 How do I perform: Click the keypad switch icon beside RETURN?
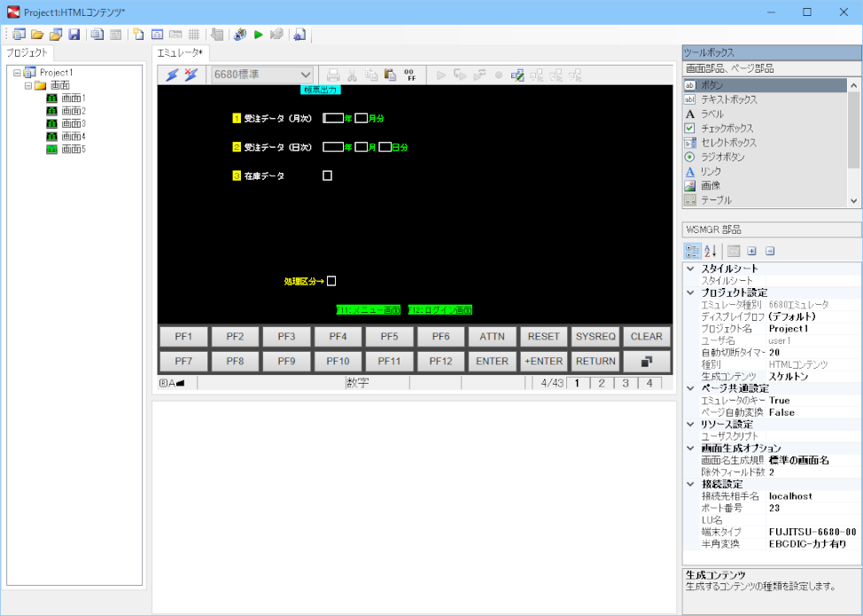tap(646, 361)
